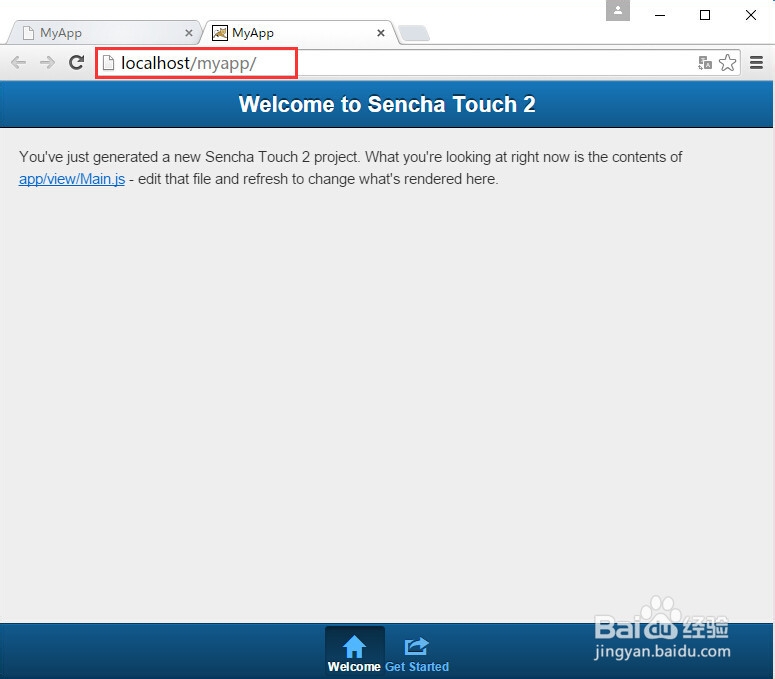The height and width of the screenshot is (679, 775).
Task: Go back to the previous page
Action: (19, 63)
